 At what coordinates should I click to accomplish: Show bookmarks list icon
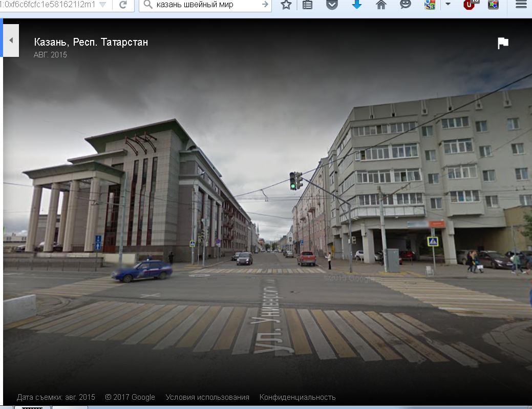click(307, 5)
